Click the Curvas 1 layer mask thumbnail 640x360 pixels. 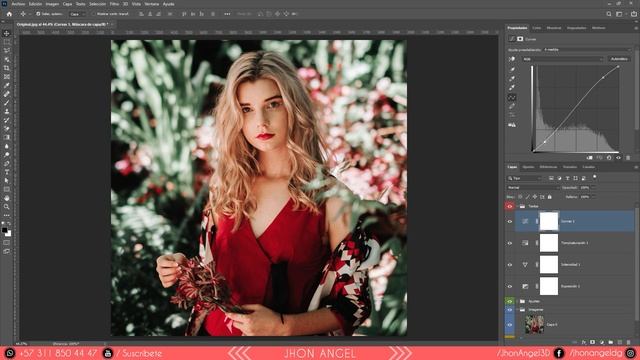pyautogui.click(x=549, y=221)
